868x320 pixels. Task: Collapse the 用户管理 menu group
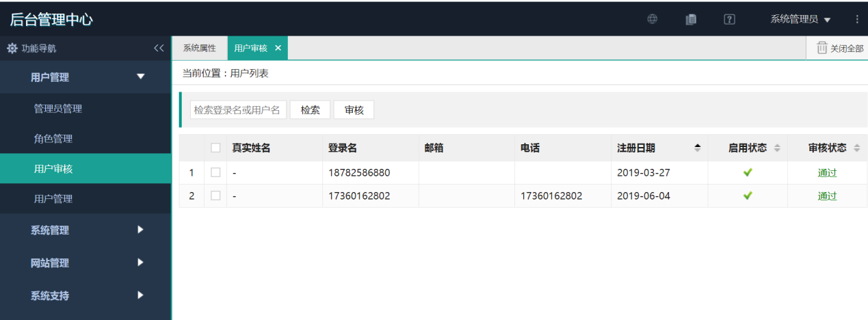click(86, 77)
